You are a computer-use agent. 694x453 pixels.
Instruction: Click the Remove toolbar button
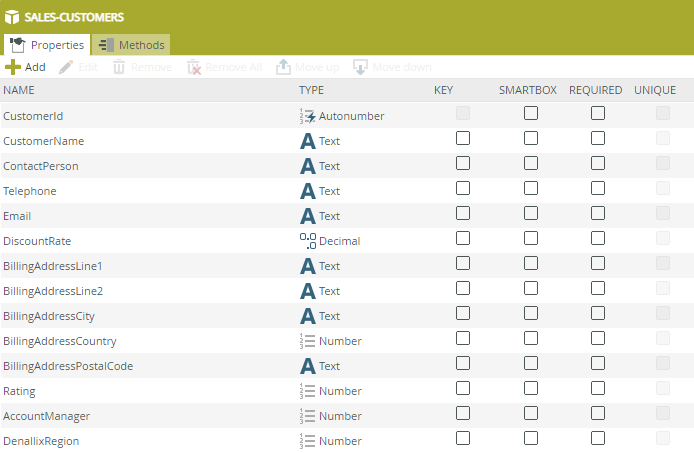coord(141,67)
